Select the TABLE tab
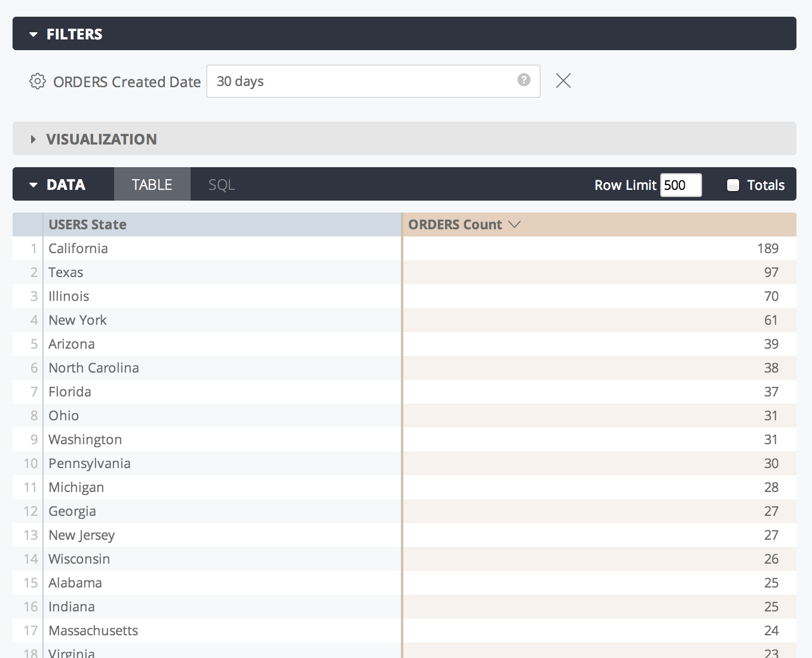 point(152,185)
